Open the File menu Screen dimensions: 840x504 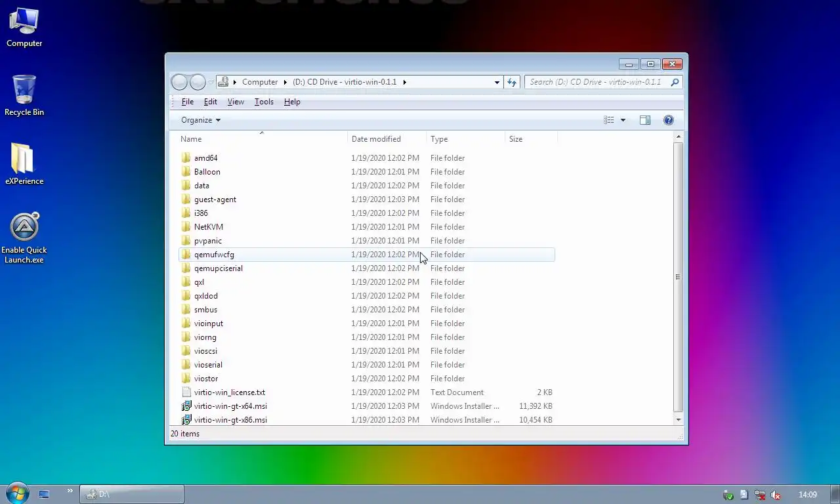[x=187, y=102]
